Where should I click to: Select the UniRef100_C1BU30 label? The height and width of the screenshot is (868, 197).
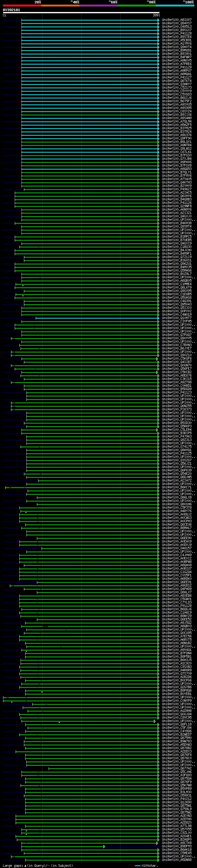click(177, 247)
